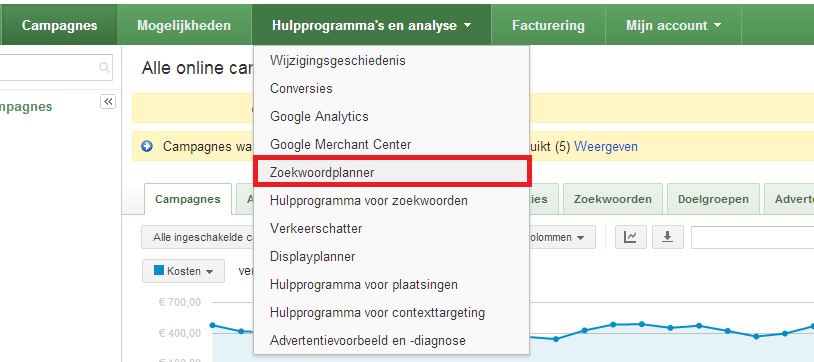Switch to the Doelgroepen tab
The height and width of the screenshot is (362, 814).
[x=713, y=199]
